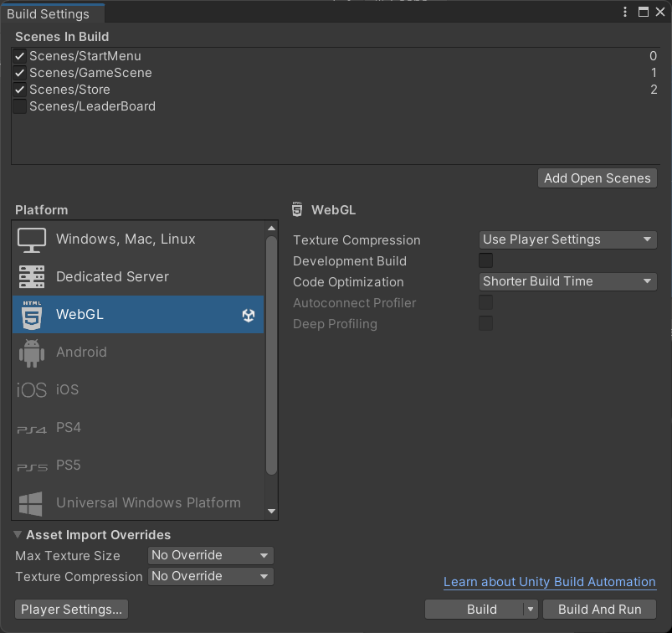Select the PS5 platform row
Image resolution: width=672 pixels, height=633 pixels.
138,466
